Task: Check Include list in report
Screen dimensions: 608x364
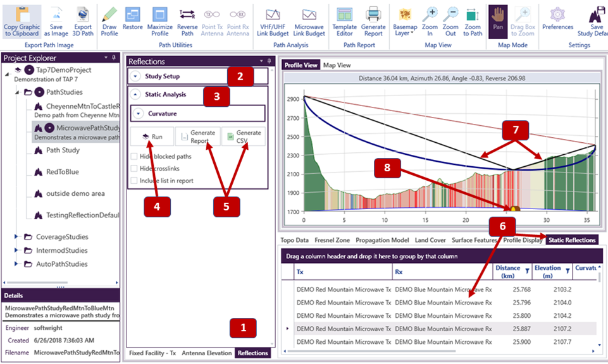Action: (x=134, y=181)
